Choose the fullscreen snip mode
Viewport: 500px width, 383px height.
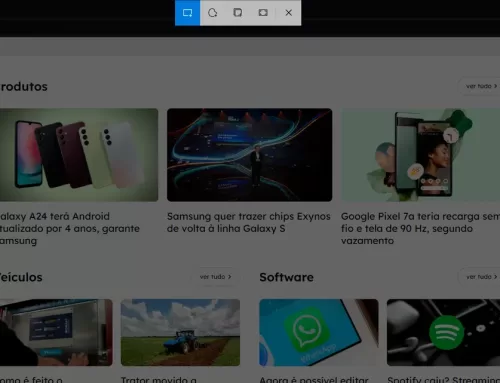(x=263, y=13)
